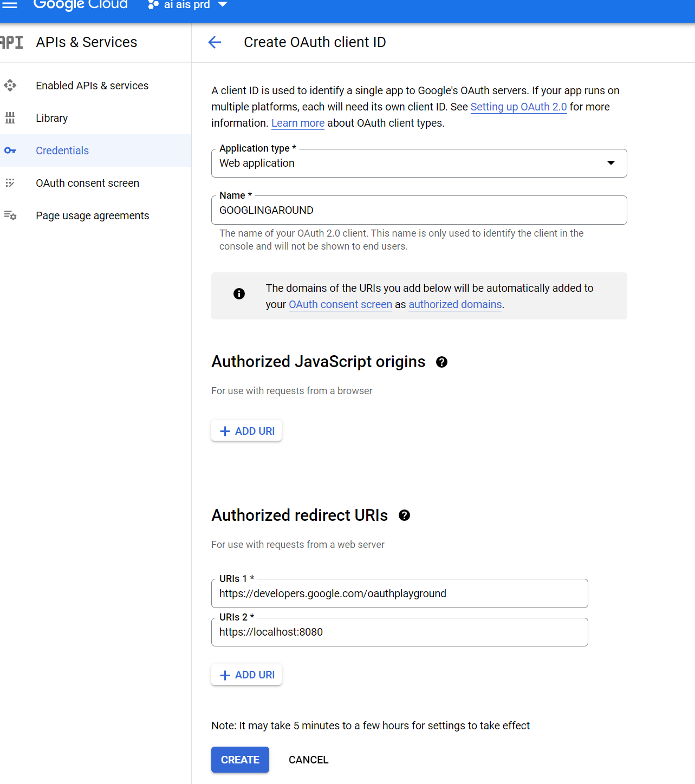Click the Name input field
Screen dimensions: 695x784
point(419,210)
